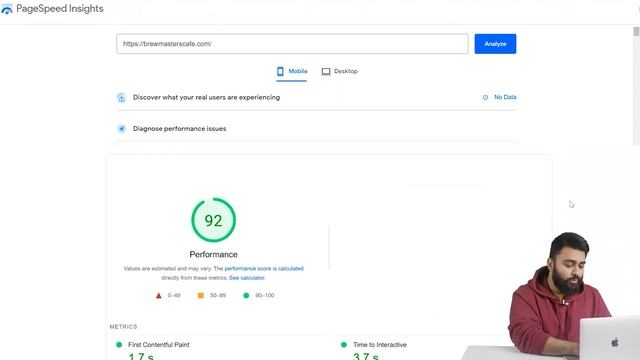Click the First Contentful Paint label
The width and height of the screenshot is (640, 360).
[x=159, y=344]
